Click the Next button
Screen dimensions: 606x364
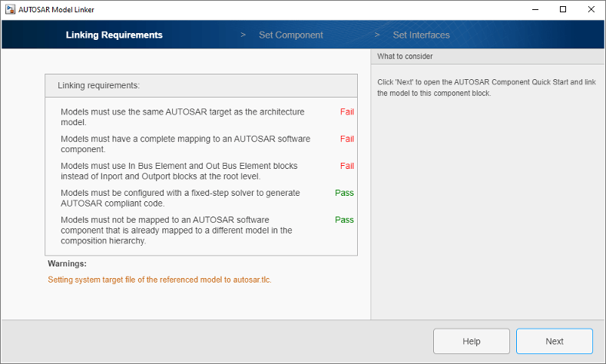coord(554,342)
